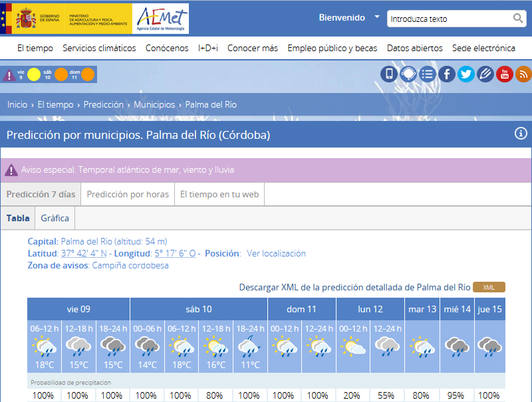The image size is (532, 402).
Task: Open the mobile apps icon
Action: (x=389, y=74)
